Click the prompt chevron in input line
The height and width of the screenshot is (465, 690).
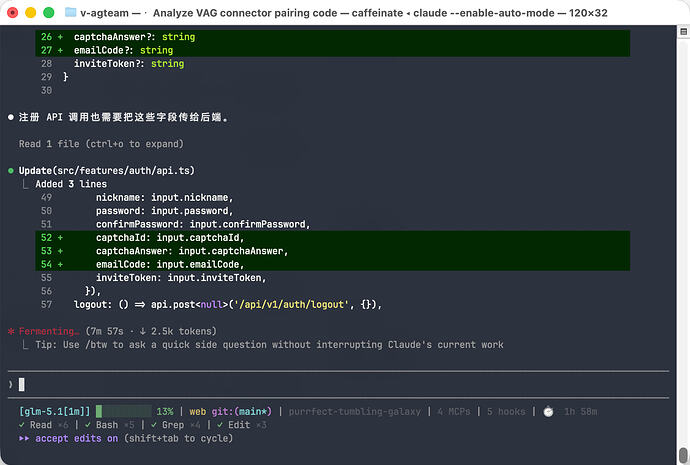click(11, 385)
